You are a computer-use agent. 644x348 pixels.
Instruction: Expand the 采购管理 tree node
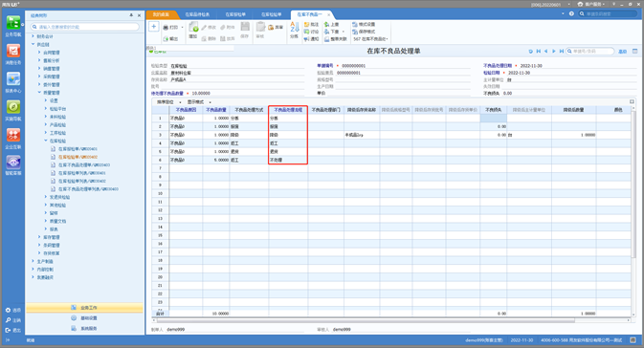(x=39, y=76)
